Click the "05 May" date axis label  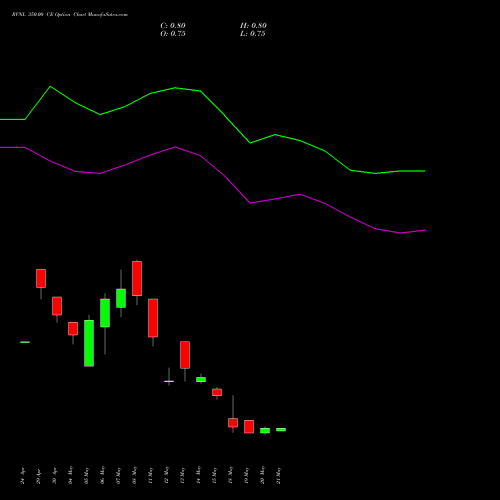(87, 475)
